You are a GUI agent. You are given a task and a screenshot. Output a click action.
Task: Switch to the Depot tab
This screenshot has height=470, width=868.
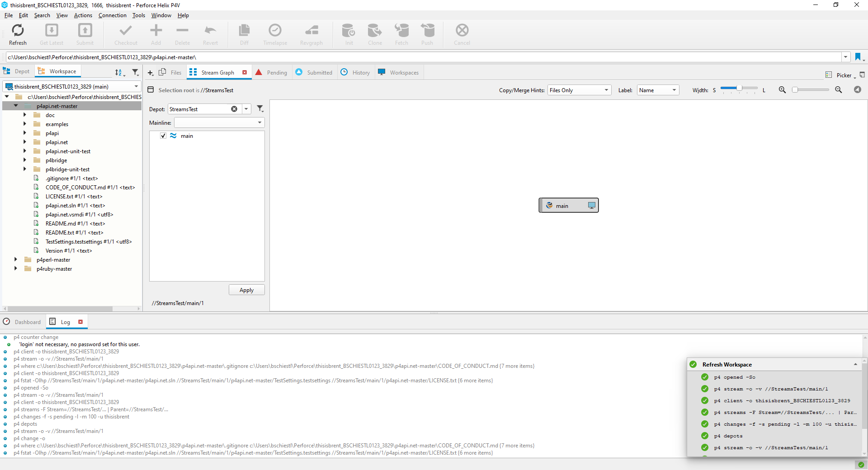click(x=17, y=71)
